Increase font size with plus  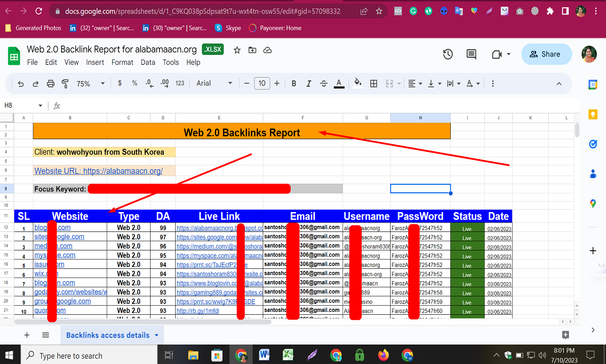point(277,83)
